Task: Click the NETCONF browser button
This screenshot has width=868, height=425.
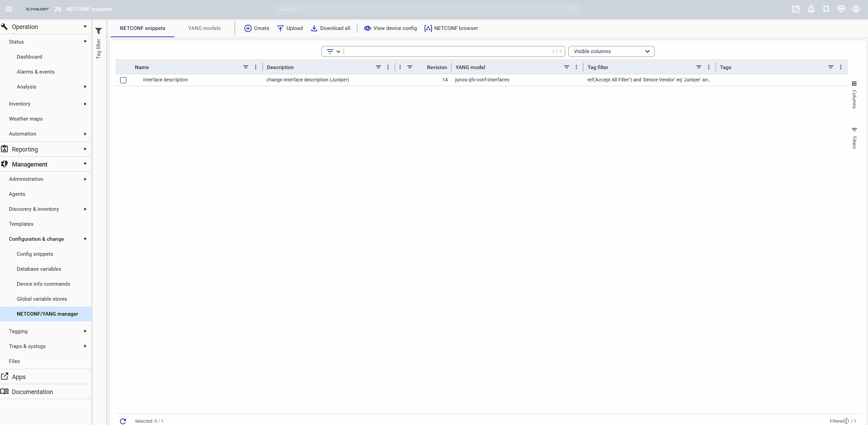Action: pos(451,28)
